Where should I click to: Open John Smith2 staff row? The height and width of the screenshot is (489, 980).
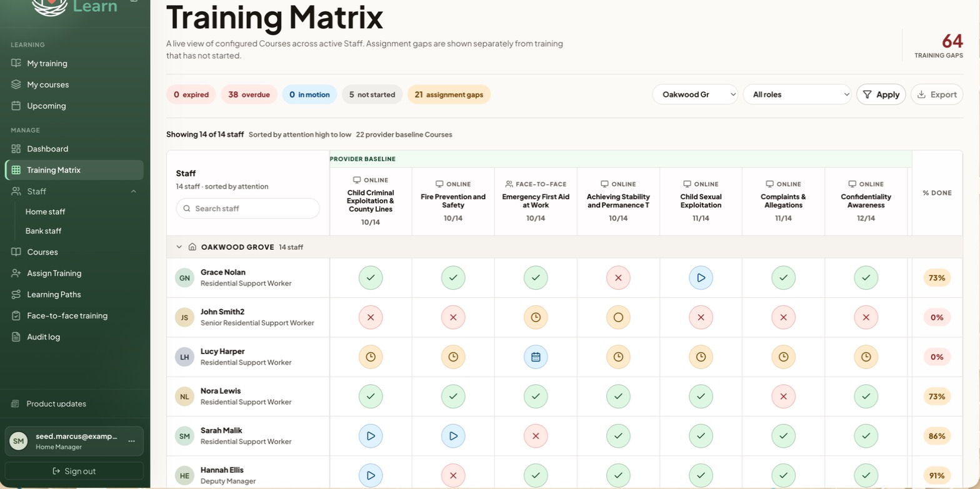pos(247,317)
